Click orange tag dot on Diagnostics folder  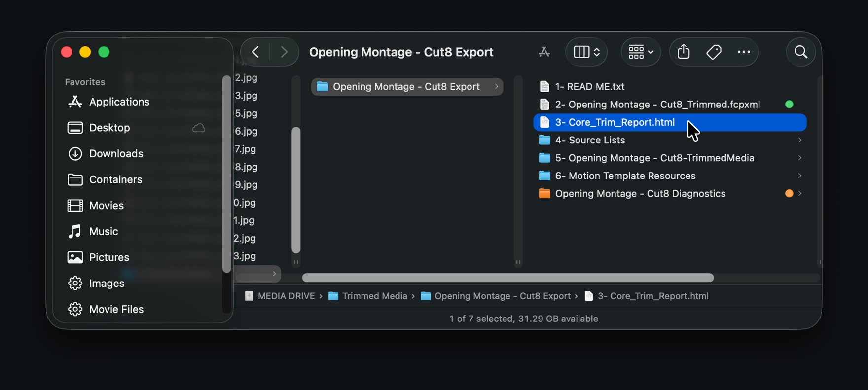[x=789, y=194]
